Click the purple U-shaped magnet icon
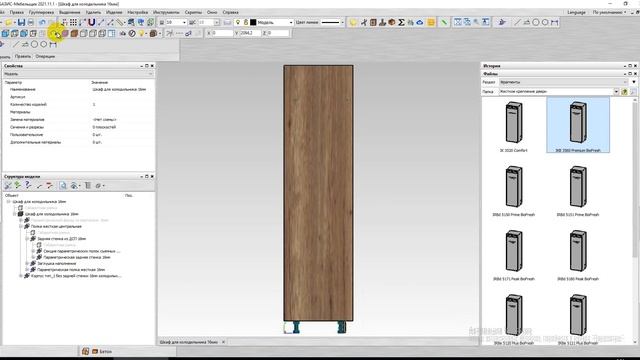Image resolution: width=640 pixels, height=360 pixels. pos(91,22)
